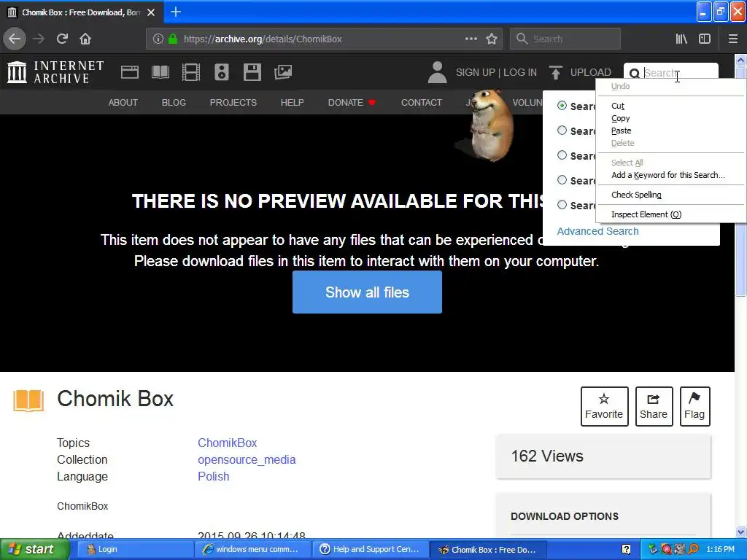Click SIGN UP link
This screenshot has height=560, width=747.
pyautogui.click(x=476, y=72)
